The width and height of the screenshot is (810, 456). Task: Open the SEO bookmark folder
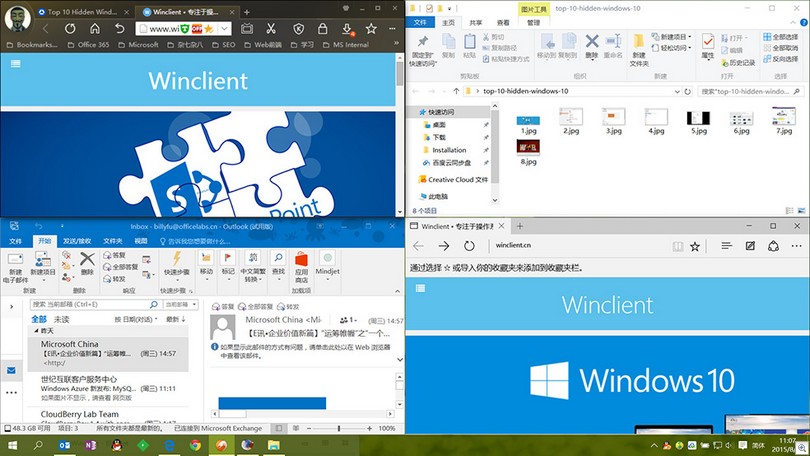pos(224,45)
